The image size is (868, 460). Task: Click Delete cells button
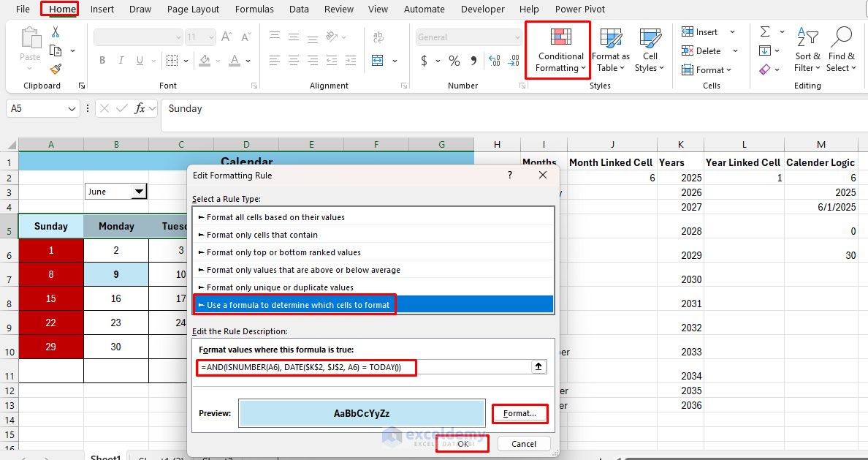point(701,51)
